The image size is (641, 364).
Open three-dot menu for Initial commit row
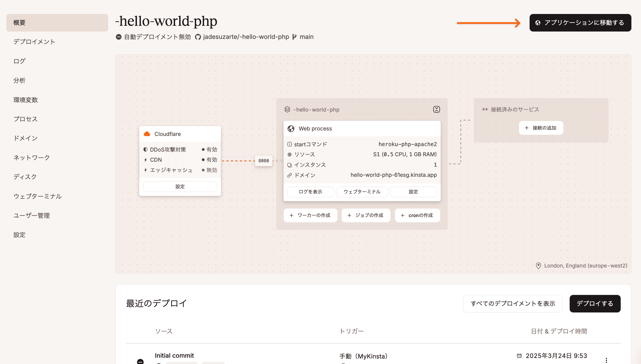tap(606, 360)
